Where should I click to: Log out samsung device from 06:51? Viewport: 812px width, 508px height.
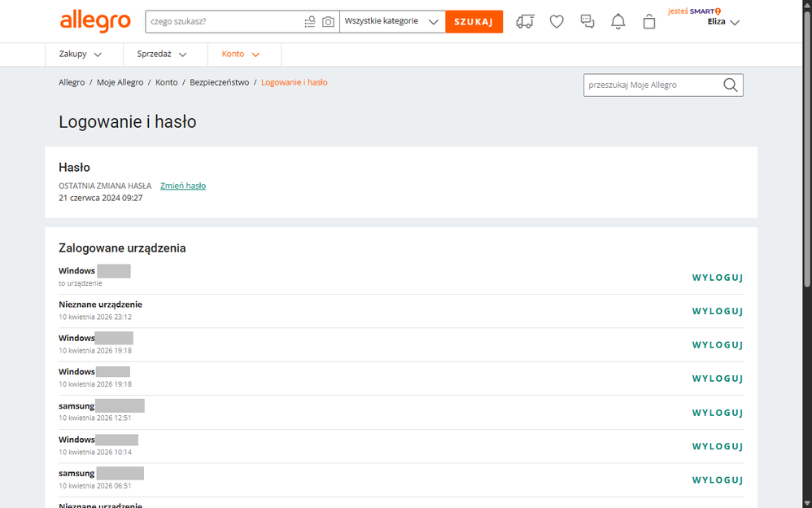[718, 480]
